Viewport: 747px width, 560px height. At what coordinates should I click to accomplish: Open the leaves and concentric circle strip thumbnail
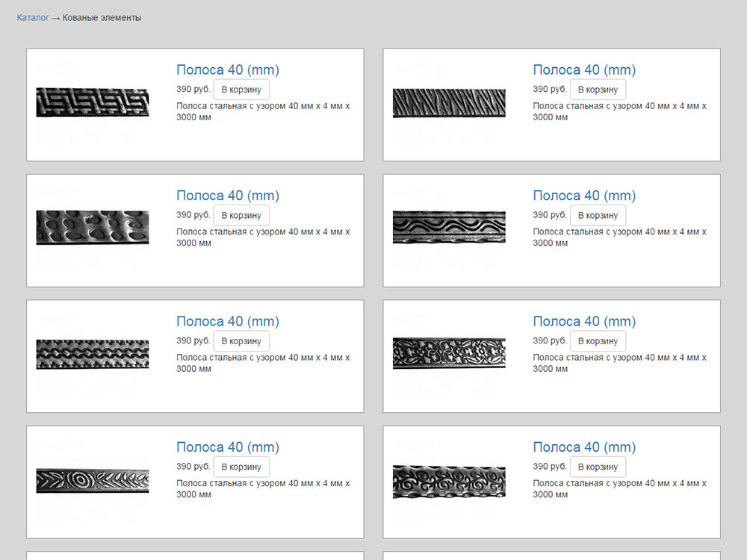[x=93, y=480]
